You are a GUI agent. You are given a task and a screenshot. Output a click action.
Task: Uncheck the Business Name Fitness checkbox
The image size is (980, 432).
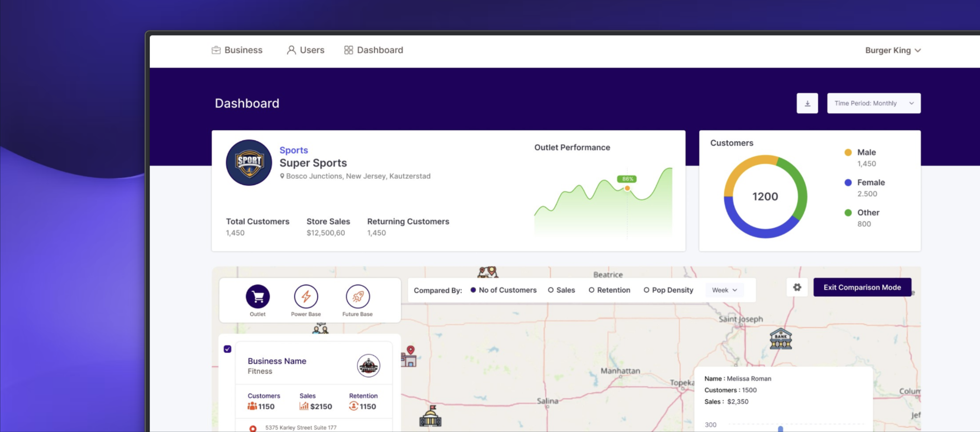pos(228,349)
